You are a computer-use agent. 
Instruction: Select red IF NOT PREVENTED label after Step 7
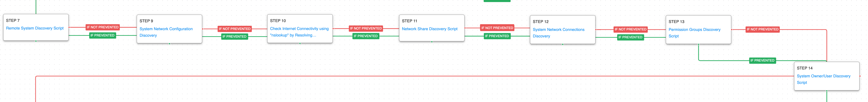pos(102,27)
